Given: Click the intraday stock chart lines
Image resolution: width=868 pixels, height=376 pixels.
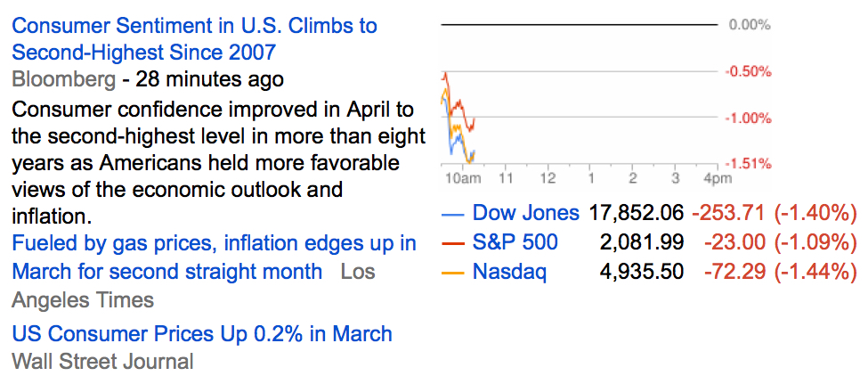Looking at the screenshot, I should (x=459, y=120).
